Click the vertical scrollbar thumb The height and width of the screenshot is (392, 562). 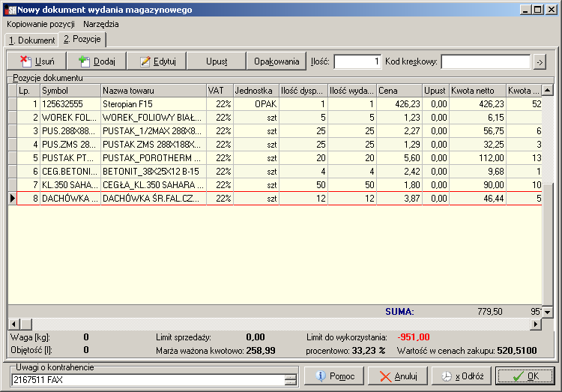pyautogui.click(x=548, y=244)
